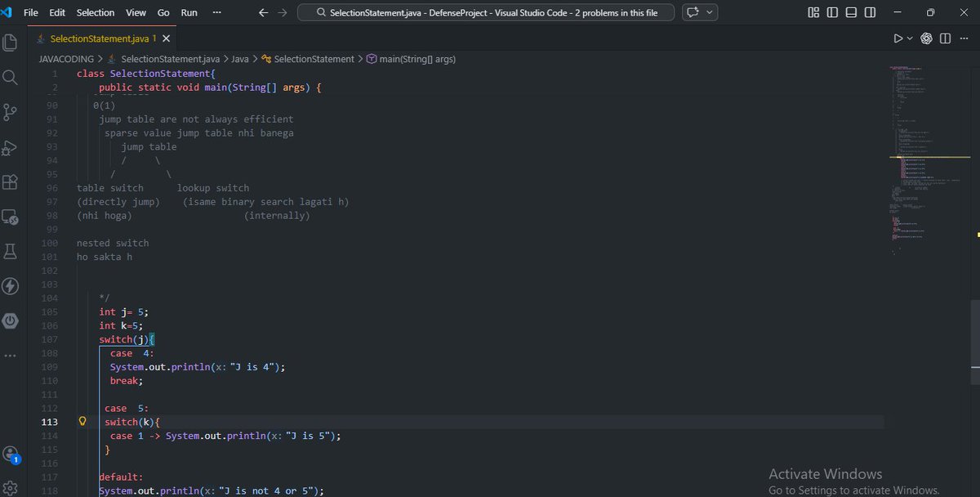The height and width of the screenshot is (497, 980).
Task: Click the 'switch(j){' statement
Action: 127,339
